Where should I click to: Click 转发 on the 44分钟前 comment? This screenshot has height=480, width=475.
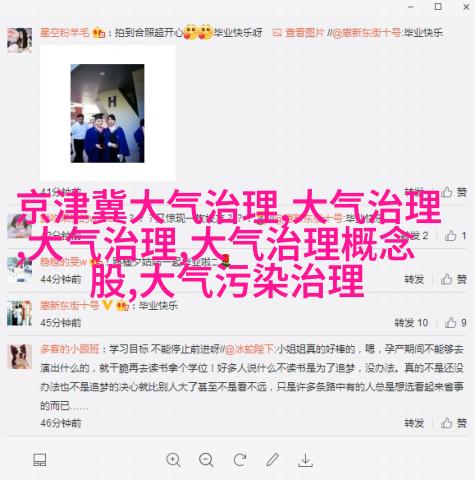pos(414,279)
